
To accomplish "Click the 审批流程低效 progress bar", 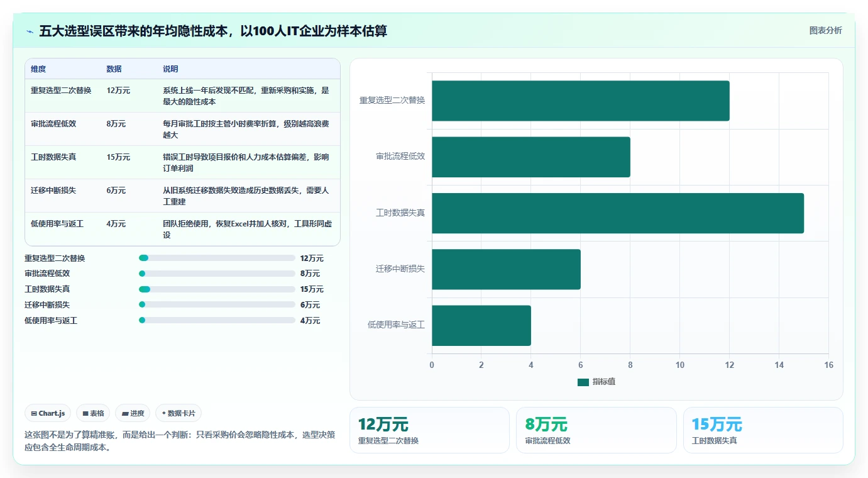I will coord(217,274).
